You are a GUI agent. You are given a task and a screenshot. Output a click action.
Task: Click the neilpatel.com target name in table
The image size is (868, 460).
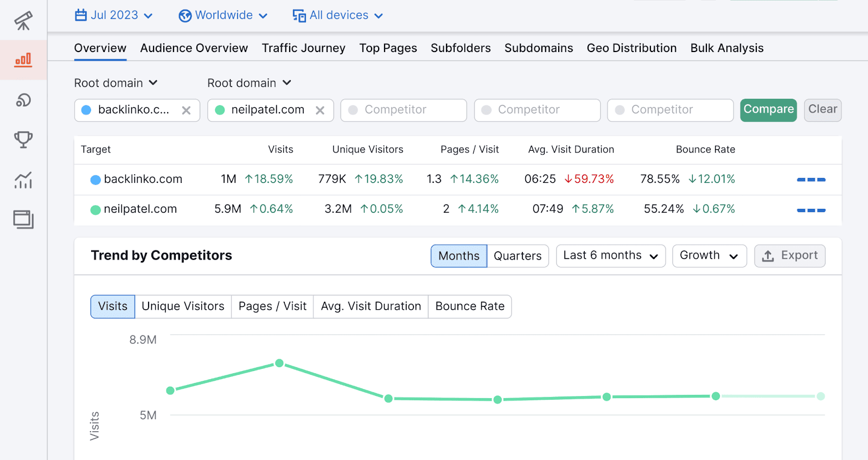pos(141,209)
